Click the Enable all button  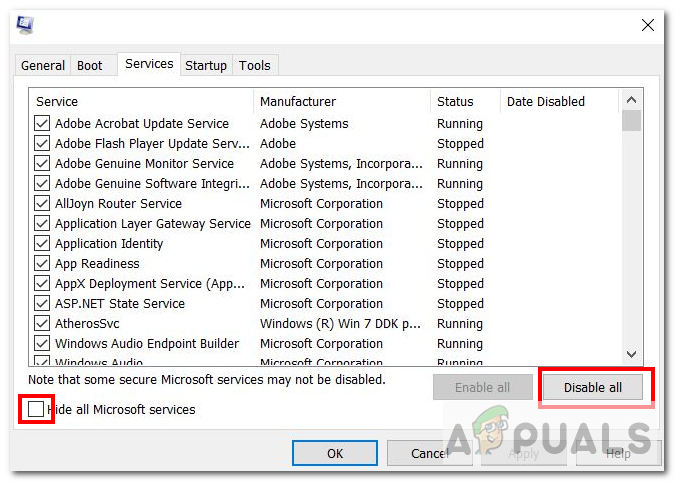pos(483,387)
